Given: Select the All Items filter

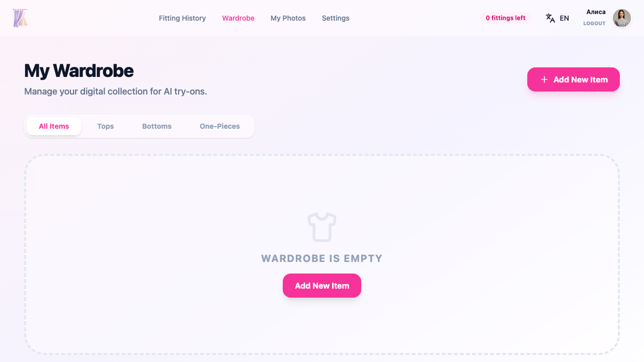Looking at the screenshot, I should click(x=54, y=126).
